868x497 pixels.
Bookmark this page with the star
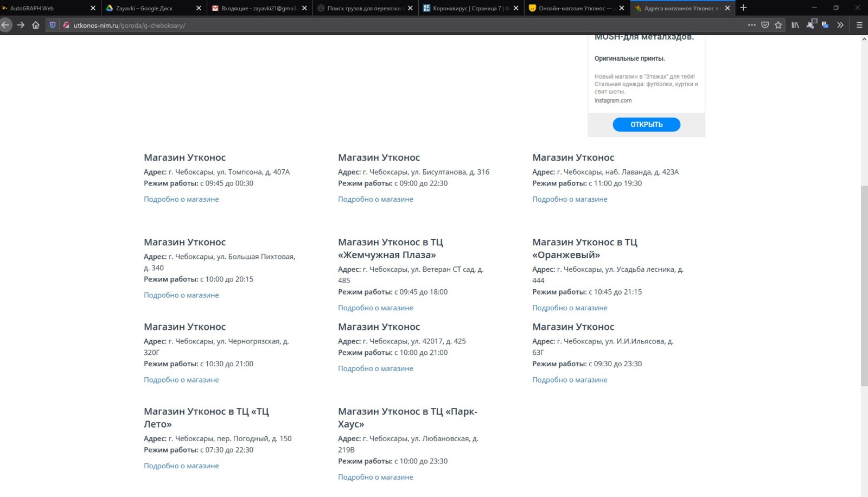(778, 25)
